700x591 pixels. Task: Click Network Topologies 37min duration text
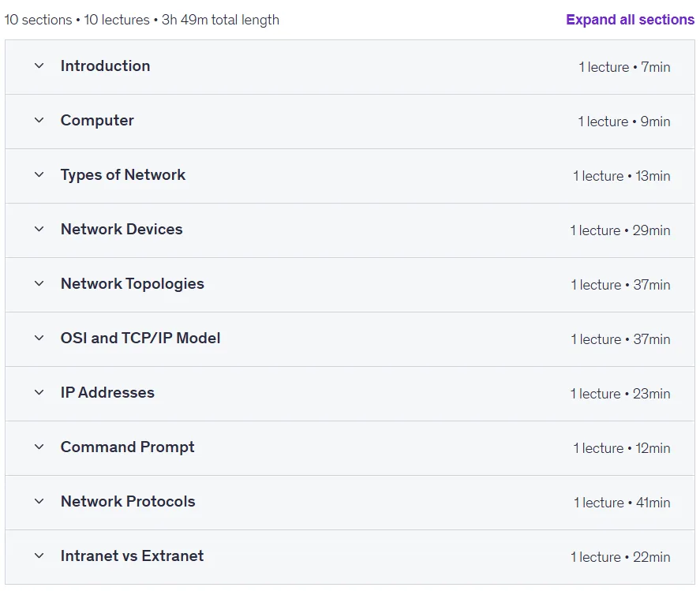coord(652,285)
